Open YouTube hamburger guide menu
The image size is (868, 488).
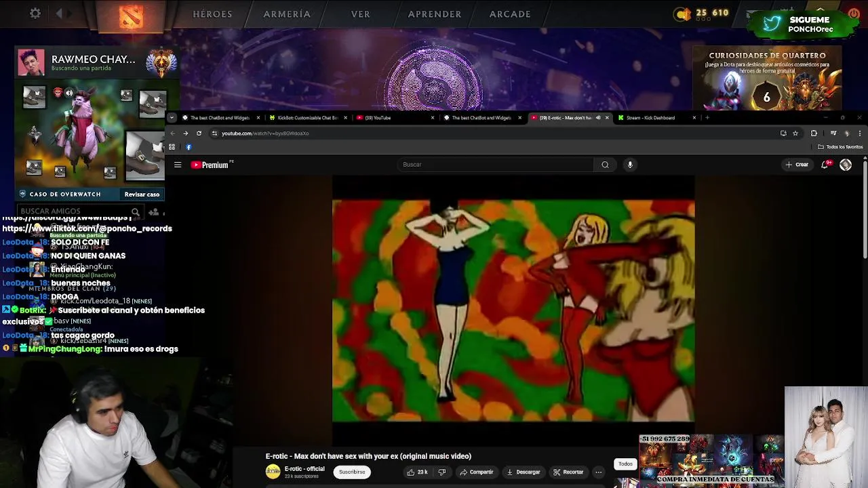point(178,165)
